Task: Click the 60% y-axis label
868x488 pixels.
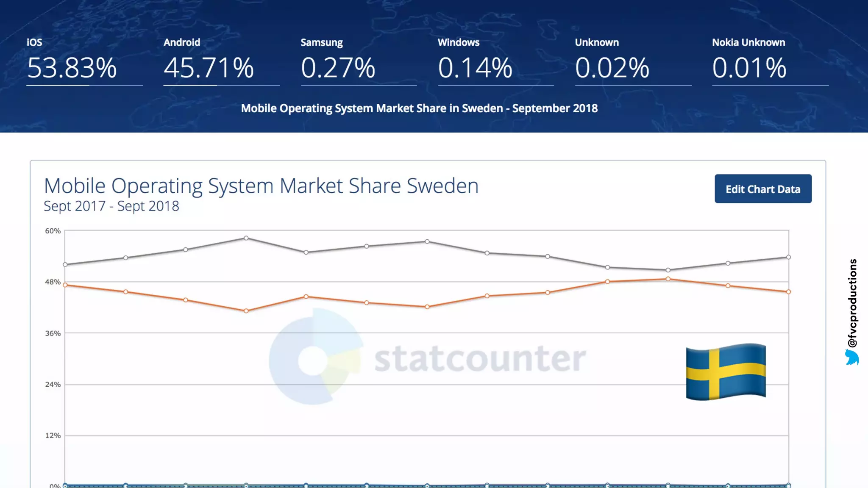Action: tap(53, 231)
